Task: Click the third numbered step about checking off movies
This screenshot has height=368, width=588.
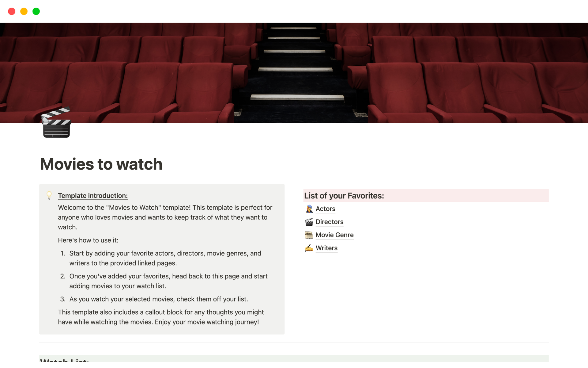Action: pos(158,299)
